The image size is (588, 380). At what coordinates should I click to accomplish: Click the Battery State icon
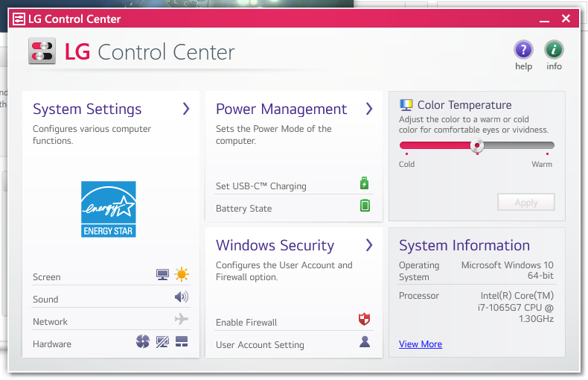[x=365, y=206]
